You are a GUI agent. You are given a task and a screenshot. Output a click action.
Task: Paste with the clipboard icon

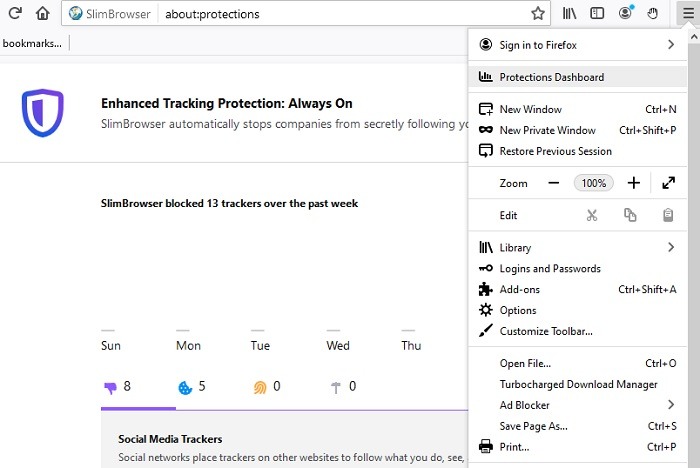(x=668, y=215)
